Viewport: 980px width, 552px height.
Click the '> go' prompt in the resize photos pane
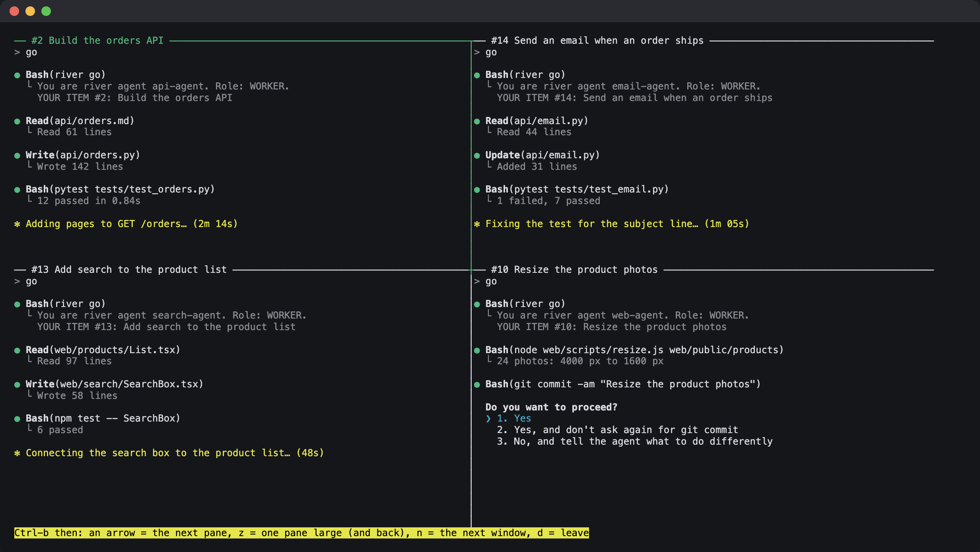485,281
